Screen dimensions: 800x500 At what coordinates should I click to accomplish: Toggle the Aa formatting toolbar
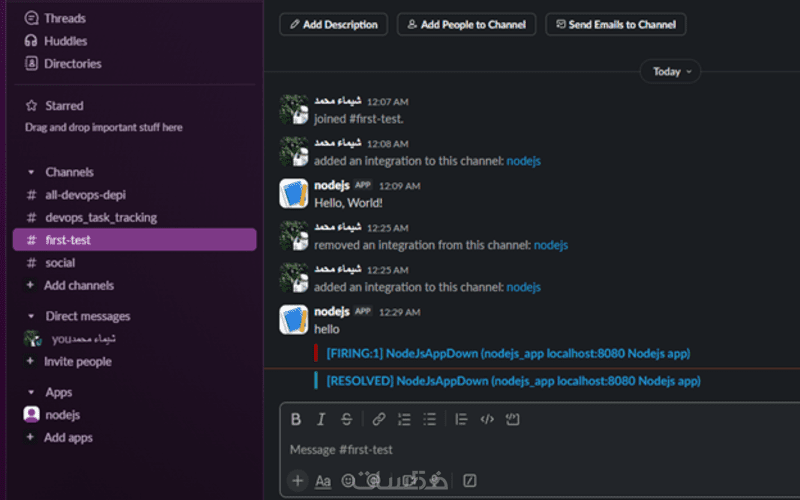click(322, 481)
